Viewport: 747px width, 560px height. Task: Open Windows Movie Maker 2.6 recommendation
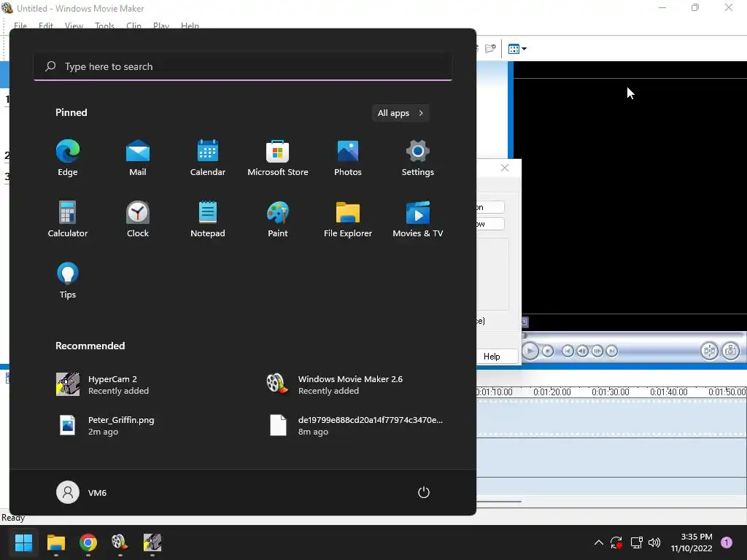(x=334, y=385)
